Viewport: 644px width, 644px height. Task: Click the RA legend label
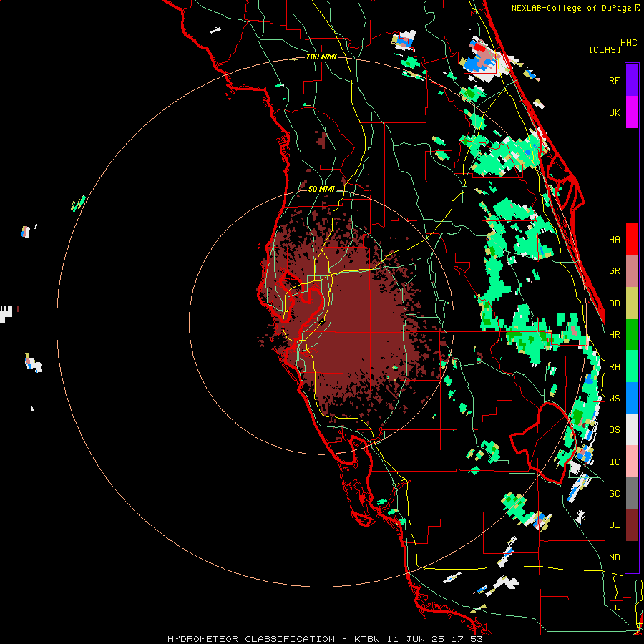(x=614, y=367)
